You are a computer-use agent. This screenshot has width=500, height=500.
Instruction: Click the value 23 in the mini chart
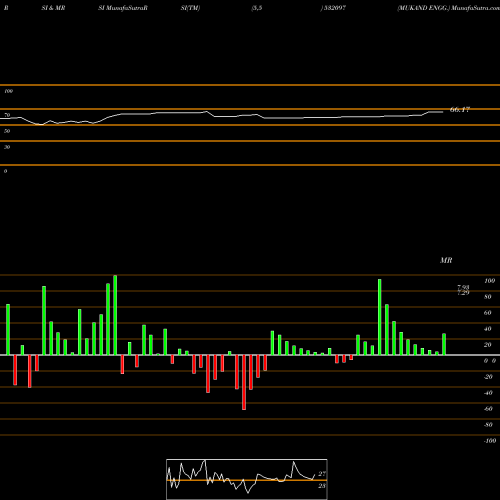322,486
